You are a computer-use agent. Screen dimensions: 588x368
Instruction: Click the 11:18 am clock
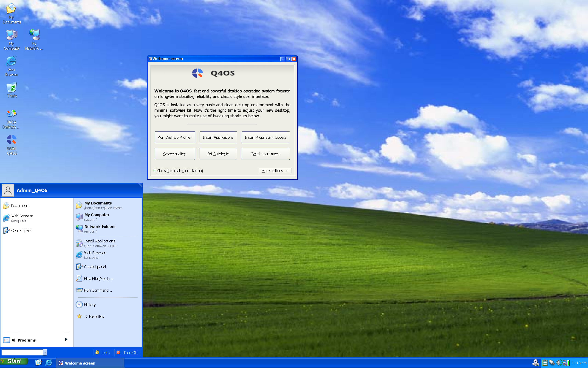point(579,363)
